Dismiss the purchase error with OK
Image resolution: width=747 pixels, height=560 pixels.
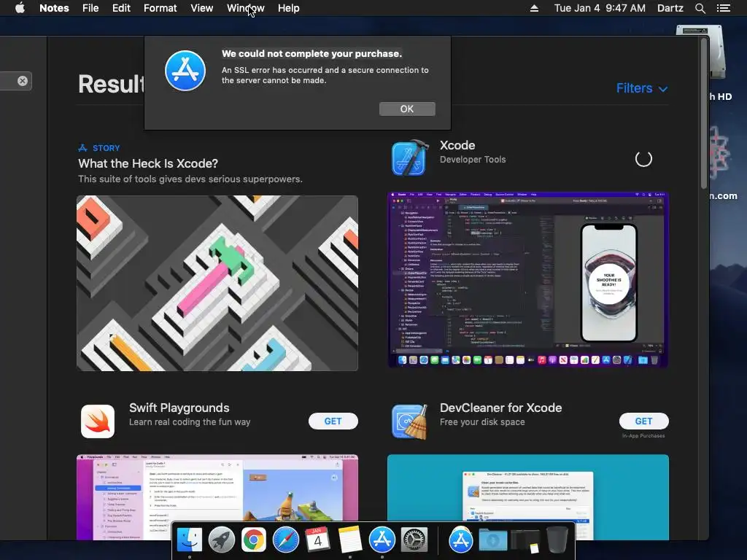click(x=407, y=109)
